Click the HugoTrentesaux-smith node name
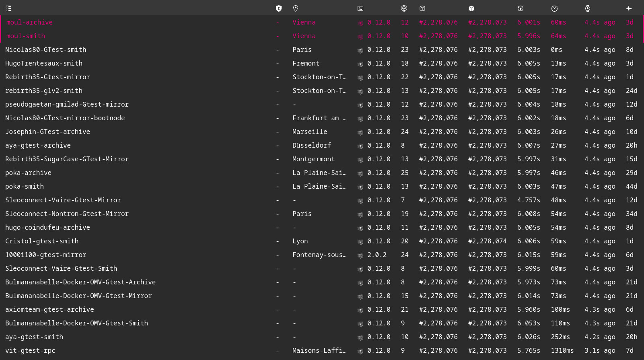Image resolution: width=644 pixels, height=360 pixels. pos(44,64)
